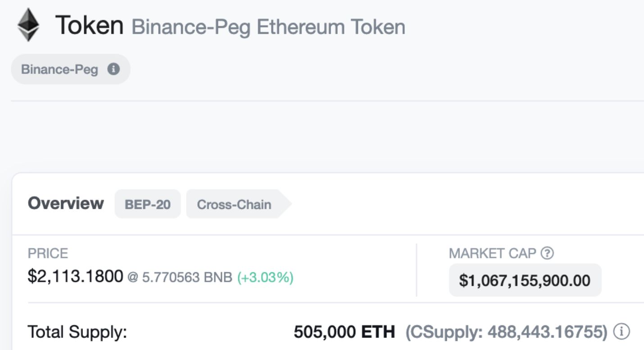Click the PRICE label
Screen dimensions: 644x350
[48, 253]
